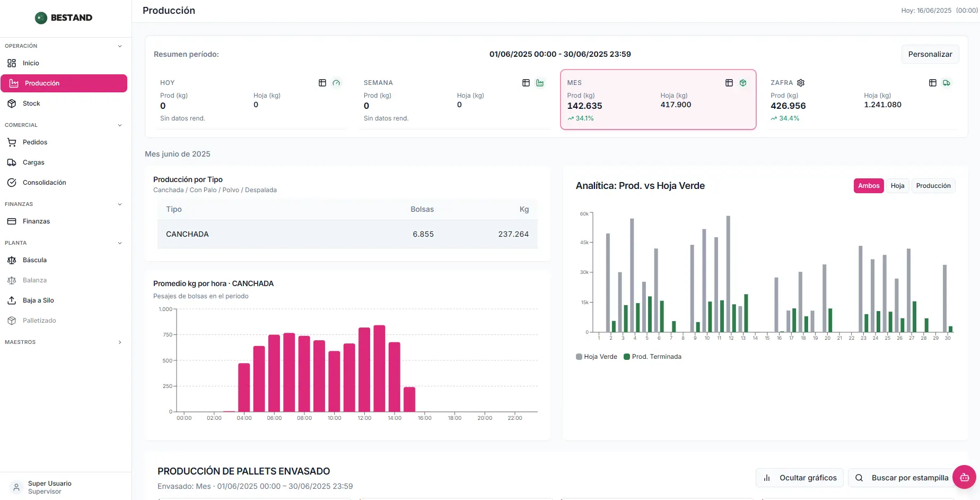Expand the MAESTROS sidebar section
Screen dimensions: 980x500
120,342
